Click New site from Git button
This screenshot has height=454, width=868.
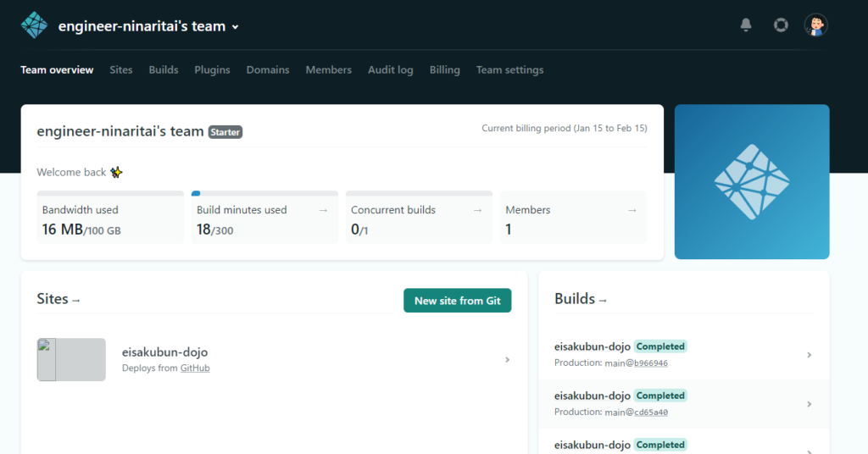click(457, 301)
